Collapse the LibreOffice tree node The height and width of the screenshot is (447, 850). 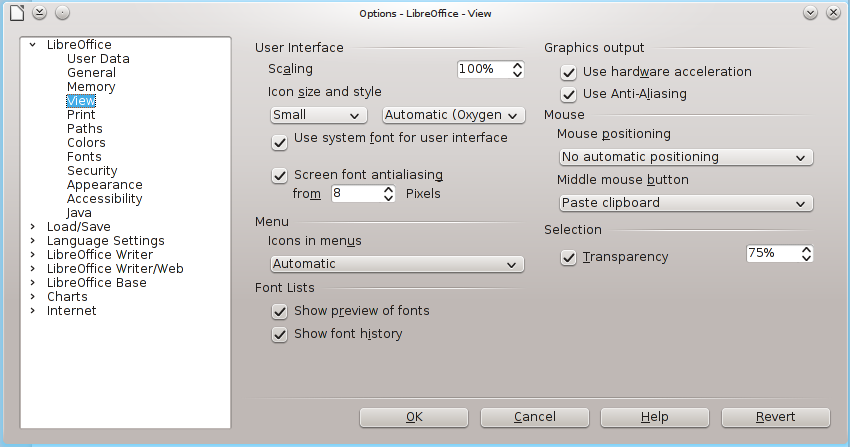pyautogui.click(x=33, y=44)
